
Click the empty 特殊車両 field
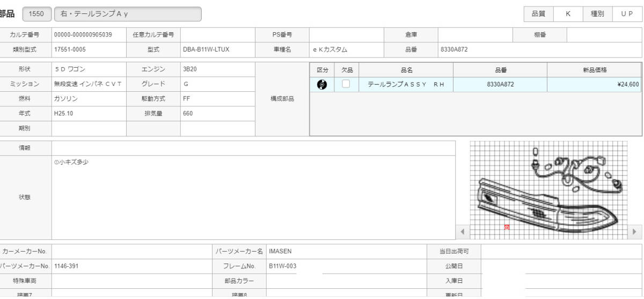pos(132,281)
